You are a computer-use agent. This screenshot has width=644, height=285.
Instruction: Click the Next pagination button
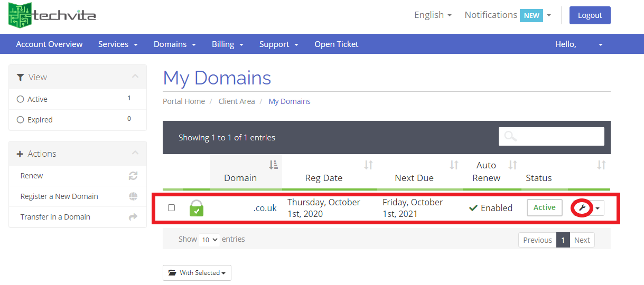(582, 240)
